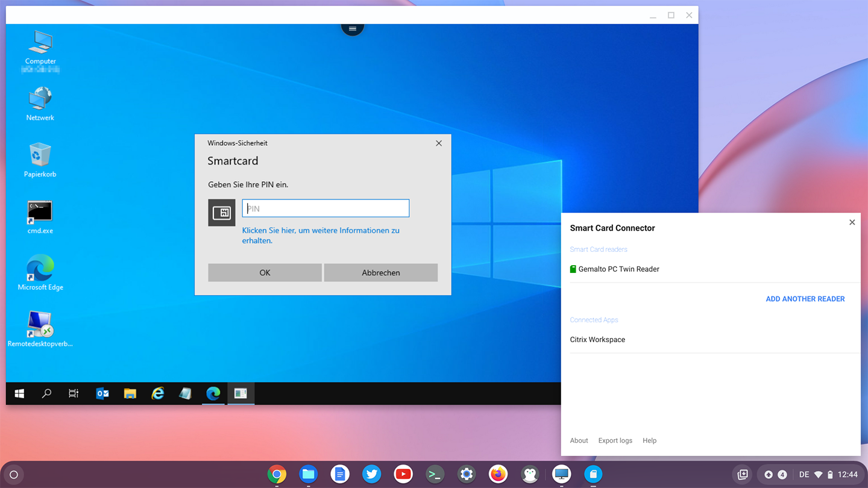Open the Files app from the shelf

click(309, 475)
